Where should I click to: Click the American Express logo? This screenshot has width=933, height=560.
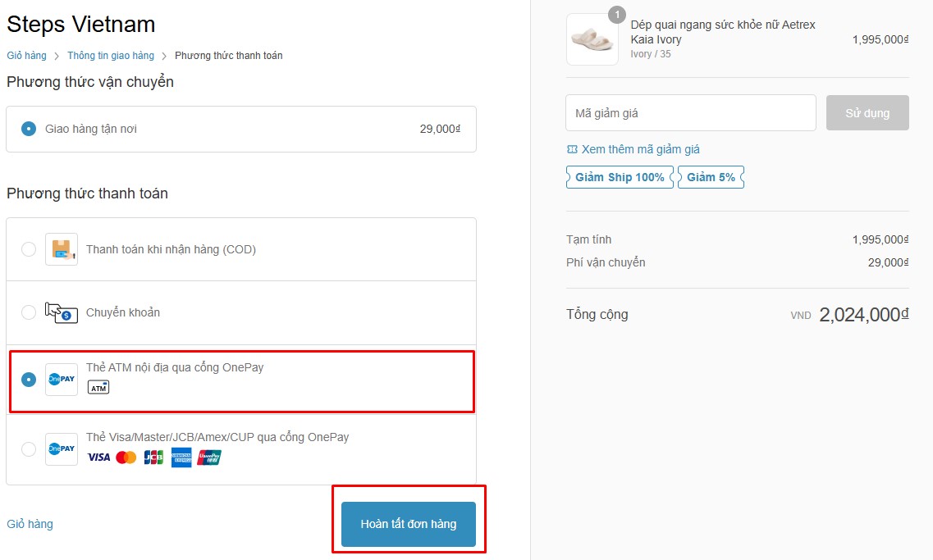[181, 458]
